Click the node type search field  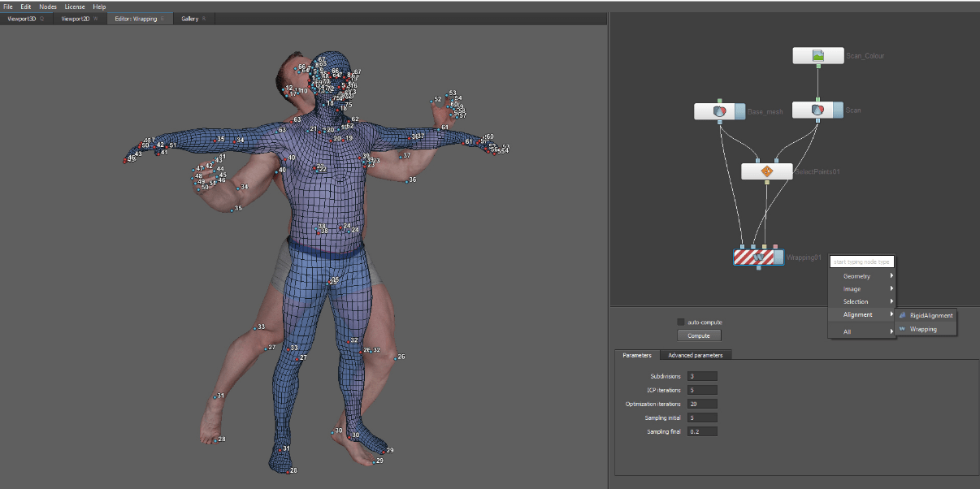862,262
